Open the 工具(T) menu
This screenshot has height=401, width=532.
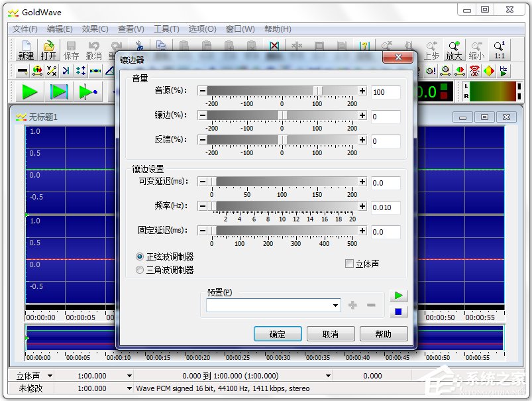coord(166,29)
